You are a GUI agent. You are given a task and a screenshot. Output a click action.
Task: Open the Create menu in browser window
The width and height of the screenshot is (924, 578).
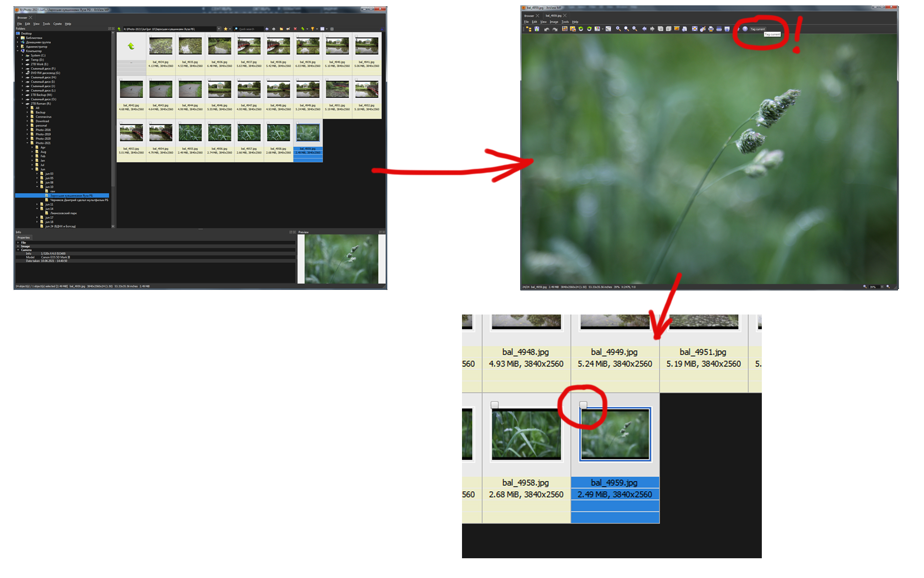pos(57,24)
